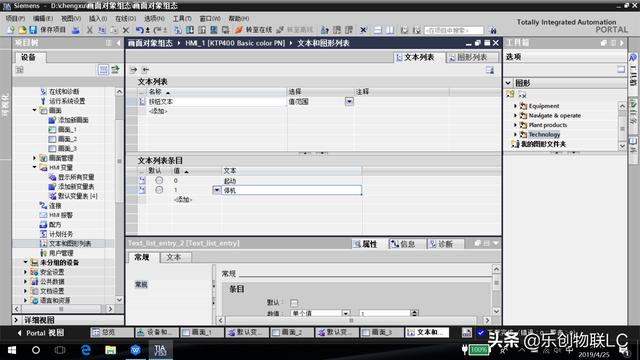Expand the 安全设置 tree node
Viewport: 640px width, 360px height.
pyautogui.click(x=25, y=272)
